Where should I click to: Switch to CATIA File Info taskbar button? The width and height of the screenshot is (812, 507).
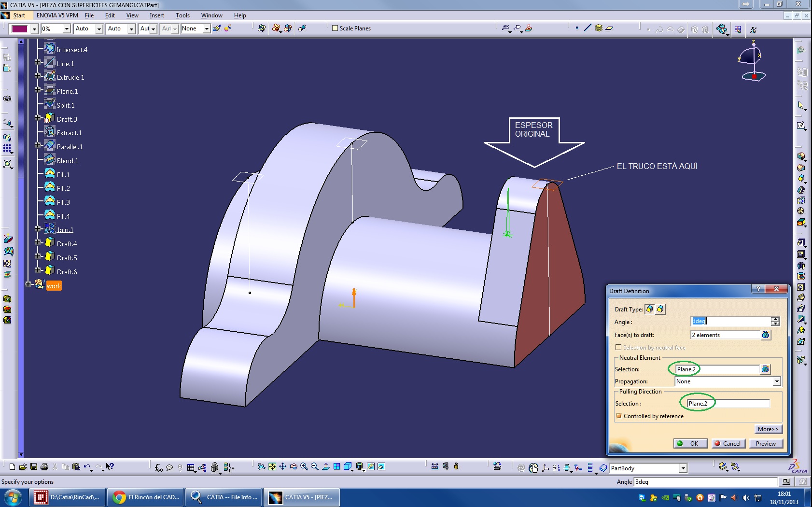tap(224, 497)
